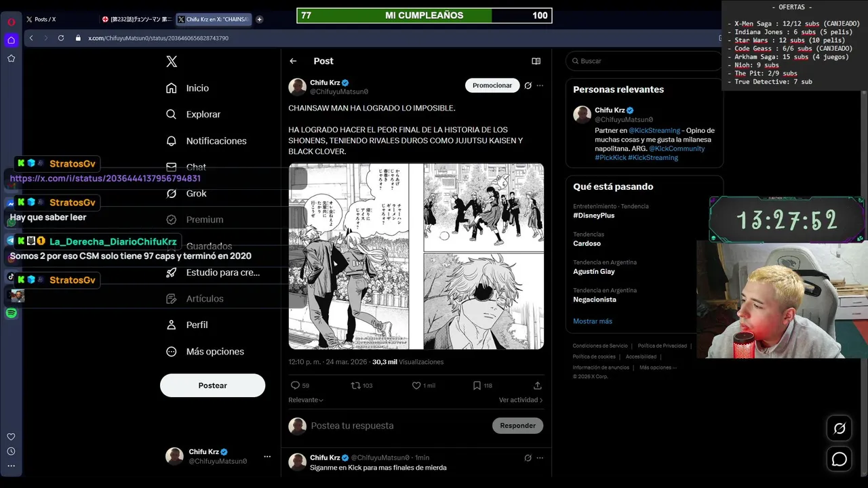Open three-dots menu on the Siganme reply
The width and height of the screenshot is (868, 488).
(540, 457)
